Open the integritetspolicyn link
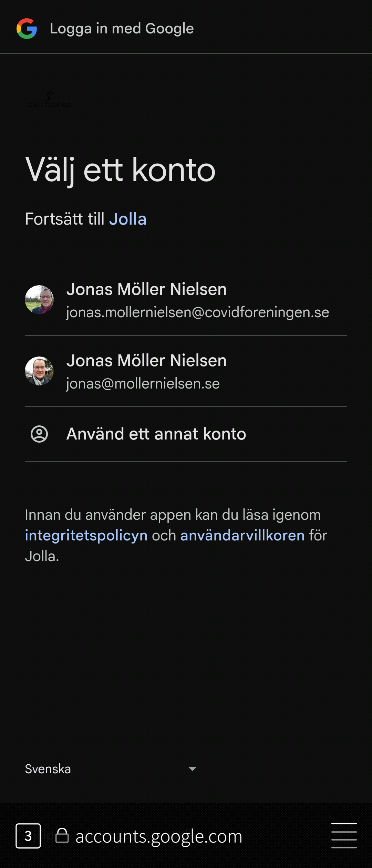Viewport: 372px width, 868px height. pos(86,536)
